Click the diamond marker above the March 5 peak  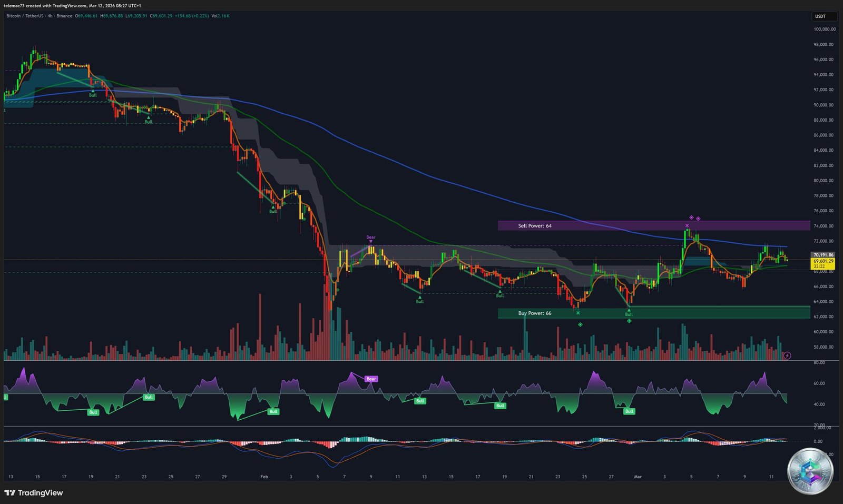[691, 217]
